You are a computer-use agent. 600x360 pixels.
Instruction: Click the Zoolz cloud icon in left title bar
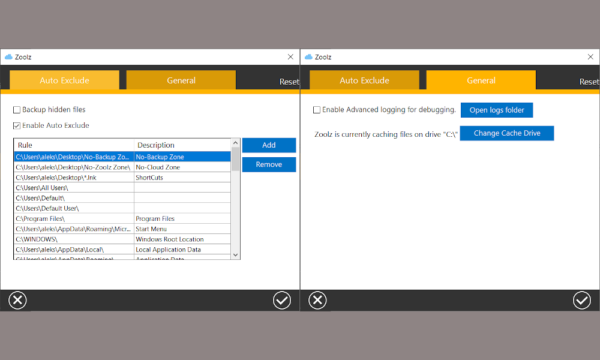8,57
